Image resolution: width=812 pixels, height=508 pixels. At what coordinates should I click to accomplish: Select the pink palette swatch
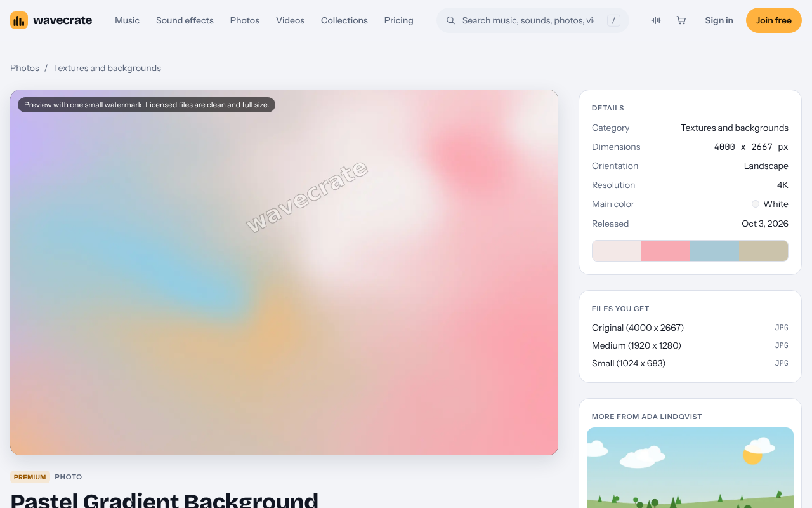[665, 251]
